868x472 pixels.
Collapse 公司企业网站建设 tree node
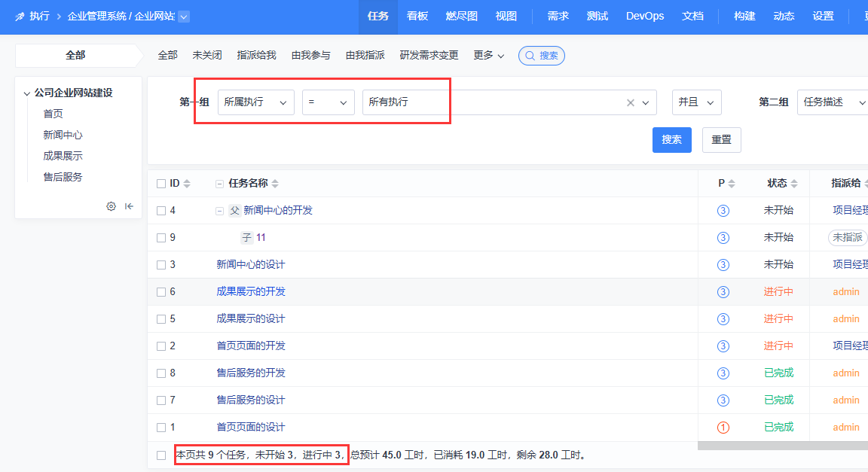26,93
